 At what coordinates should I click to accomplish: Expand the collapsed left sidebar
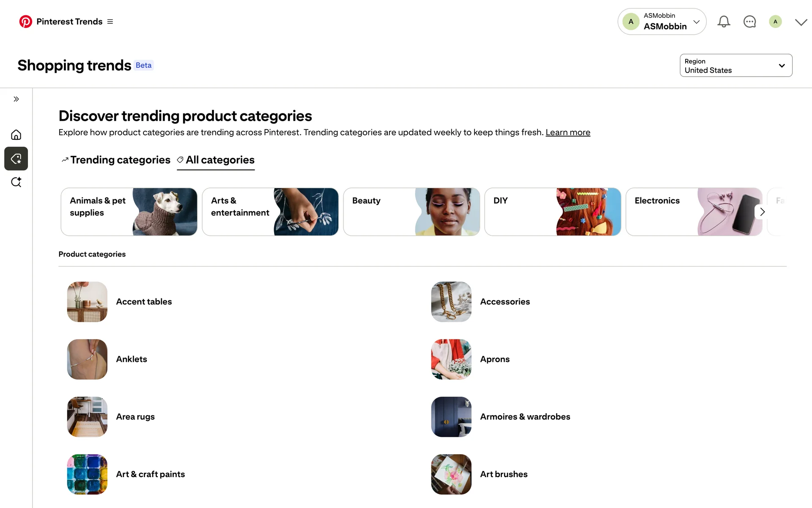click(16, 99)
